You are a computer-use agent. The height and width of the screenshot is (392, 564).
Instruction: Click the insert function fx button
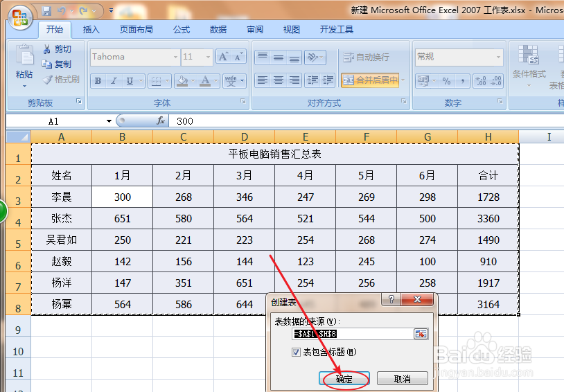[161, 121]
